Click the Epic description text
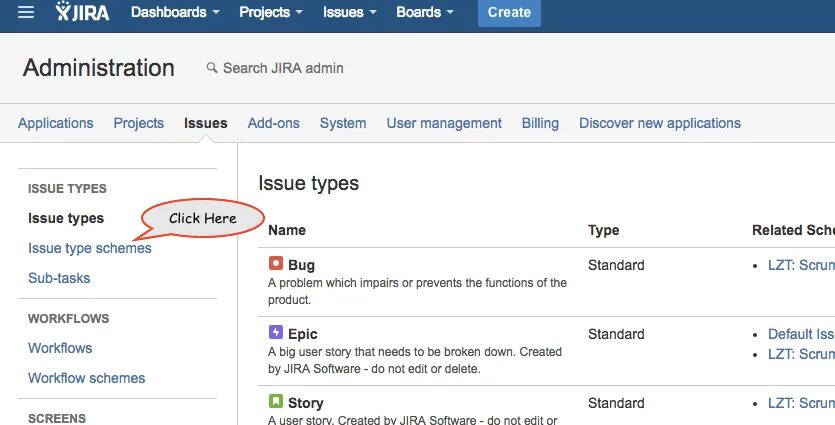This screenshot has height=425, width=835. coord(415,360)
